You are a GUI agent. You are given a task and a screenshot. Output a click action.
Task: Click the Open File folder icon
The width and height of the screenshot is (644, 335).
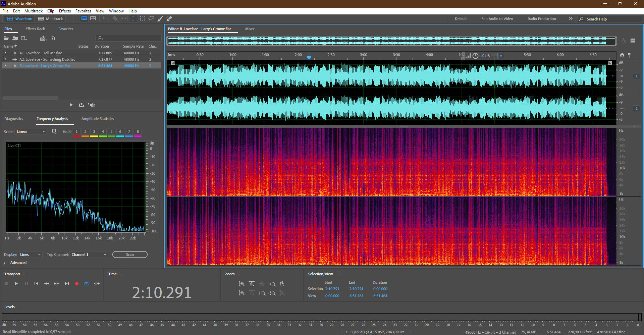6,38
